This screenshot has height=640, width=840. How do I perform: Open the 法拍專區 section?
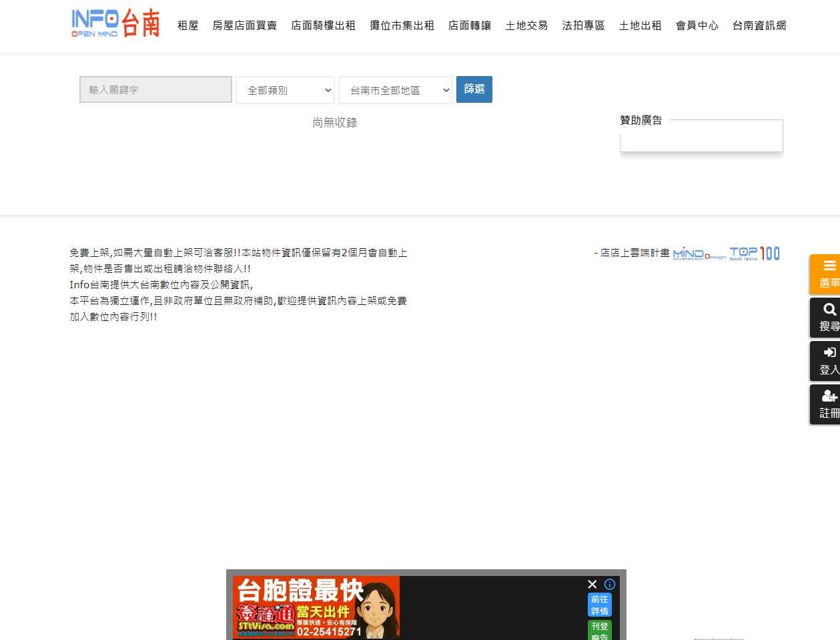[x=582, y=25]
